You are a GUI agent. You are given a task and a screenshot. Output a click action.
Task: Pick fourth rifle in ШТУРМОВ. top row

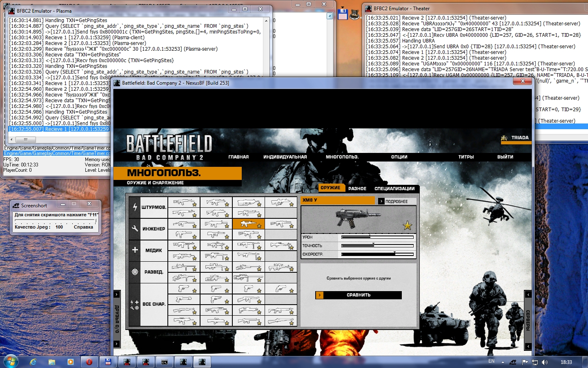point(281,202)
